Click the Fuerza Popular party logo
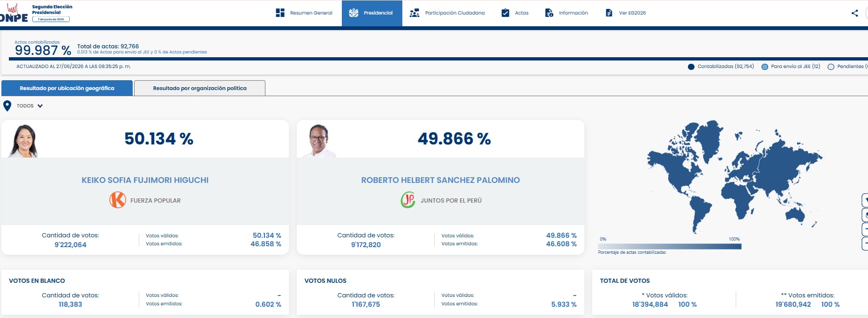Viewport: 868px width, 318px height. coord(118,200)
